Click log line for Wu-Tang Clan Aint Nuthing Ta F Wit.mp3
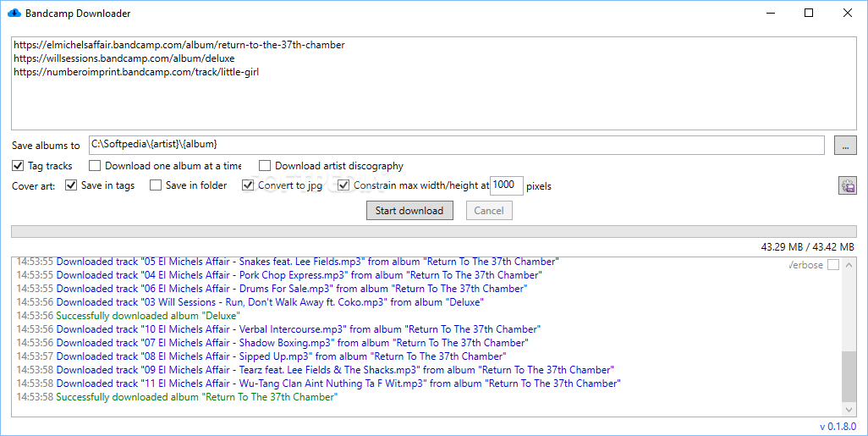 [x=318, y=384]
